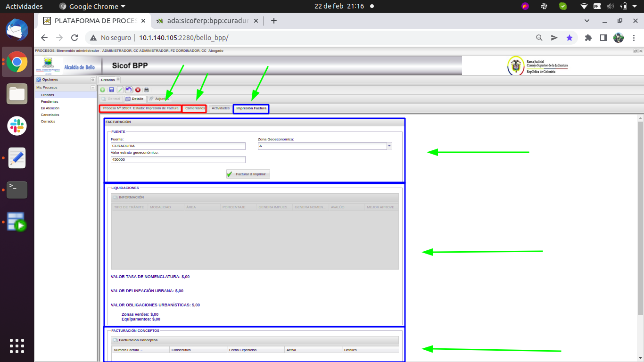Sort by the Numero Factura column header
The image size is (644, 362).
point(140,350)
